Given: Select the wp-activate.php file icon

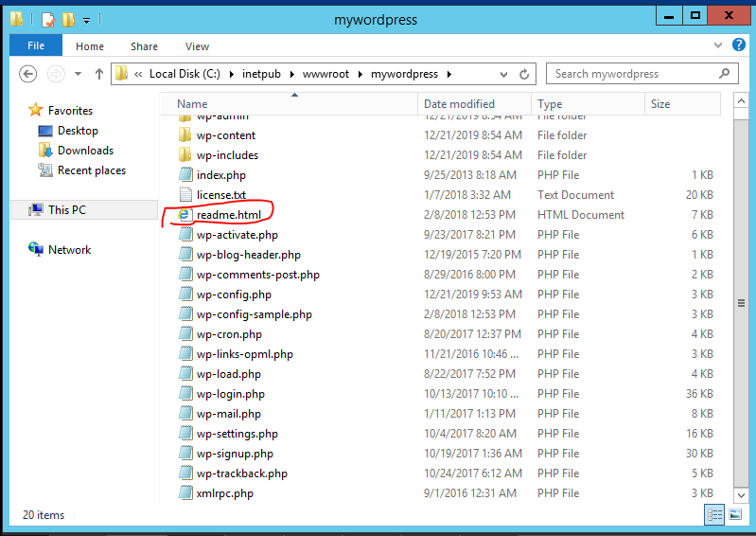Looking at the screenshot, I should (x=185, y=235).
